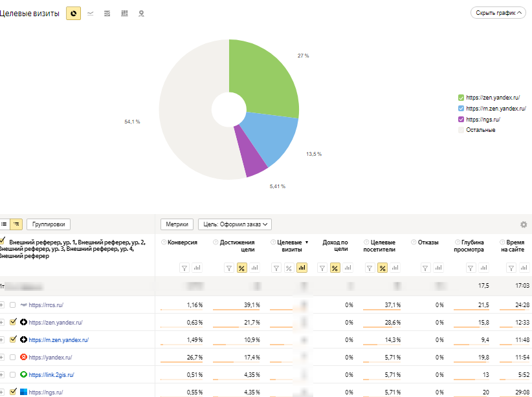This screenshot has height=397, width=532.
Task: Toggle ngs.ru legend checkbox
Action: (461, 120)
